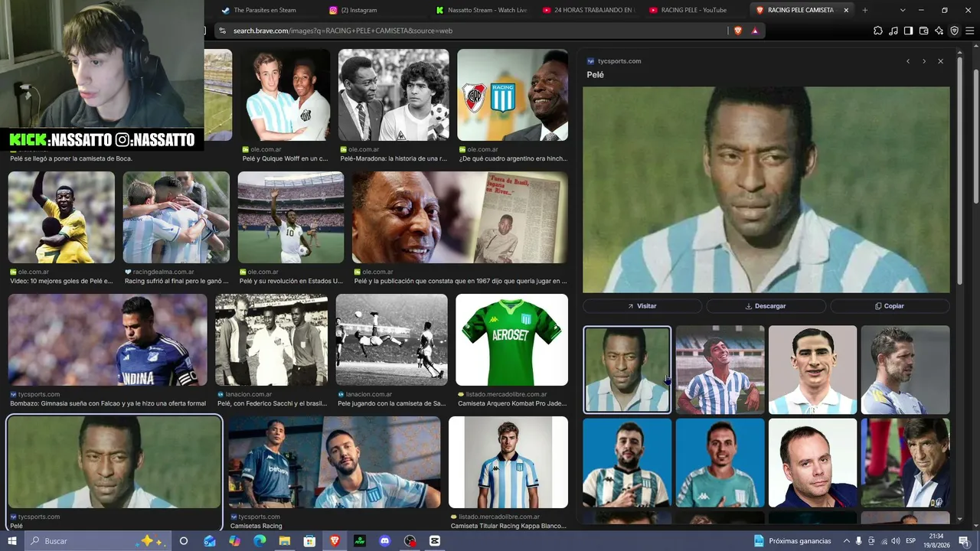This screenshot has height=551, width=980.
Task: Click the Copiar button
Action: tap(890, 306)
